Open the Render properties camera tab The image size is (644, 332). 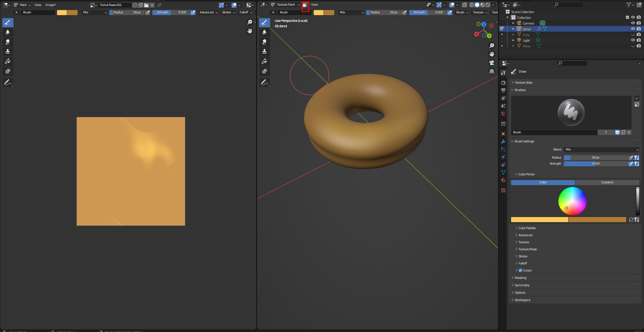tap(503, 83)
